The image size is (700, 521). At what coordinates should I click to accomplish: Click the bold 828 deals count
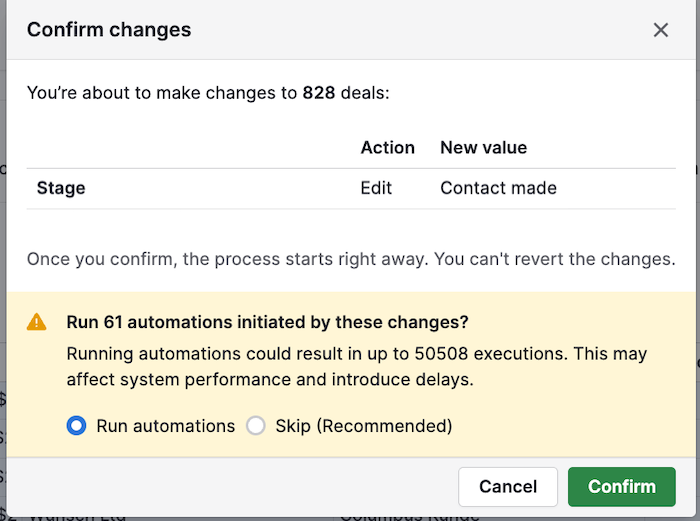click(319, 93)
